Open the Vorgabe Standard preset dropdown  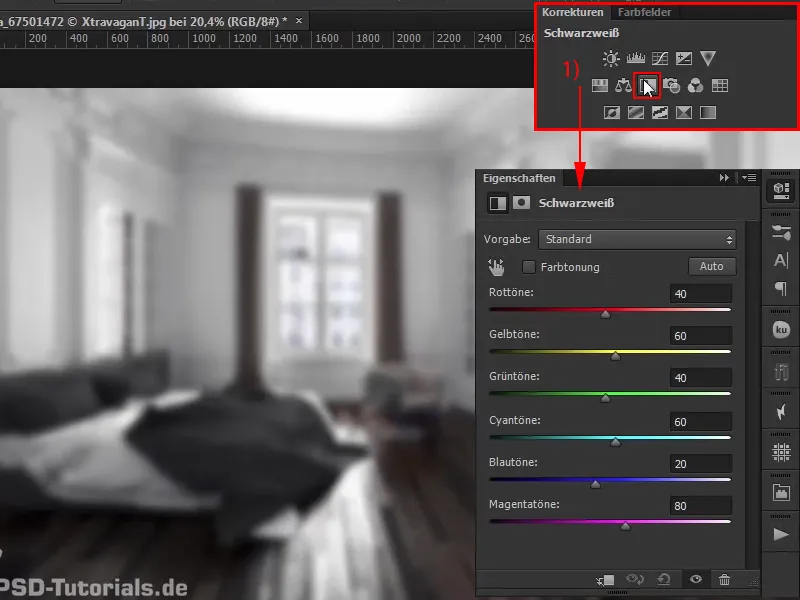635,239
